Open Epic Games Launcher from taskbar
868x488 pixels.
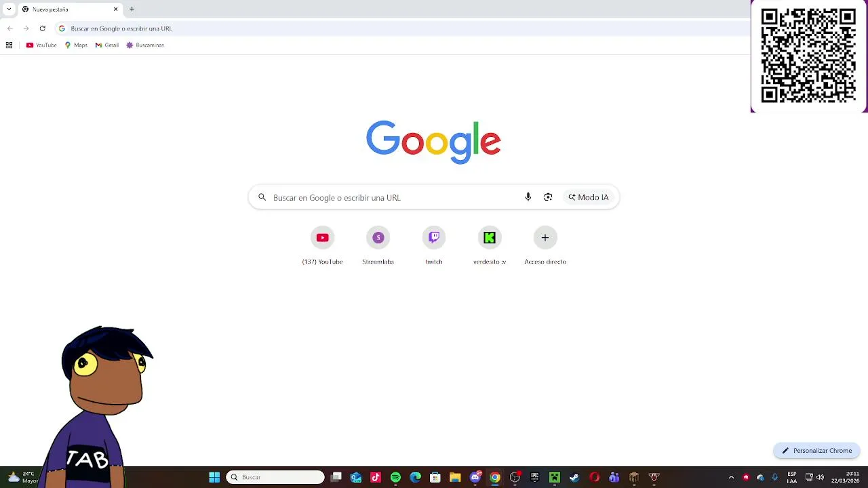coord(534,477)
